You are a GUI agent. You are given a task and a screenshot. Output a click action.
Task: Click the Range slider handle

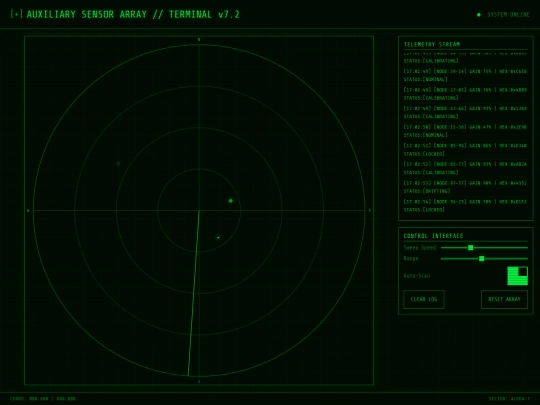click(481, 259)
